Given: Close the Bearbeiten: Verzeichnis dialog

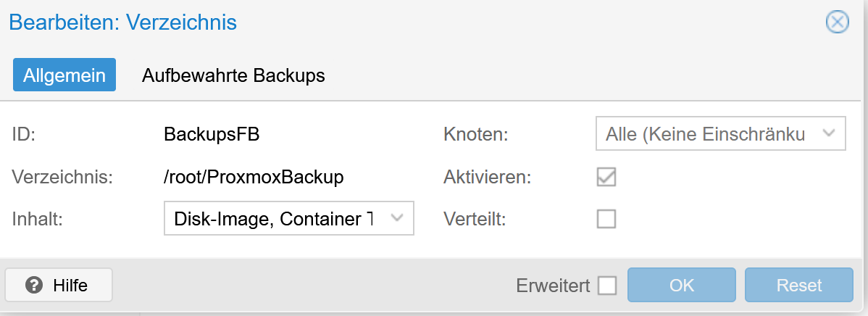Looking at the screenshot, I should pos(837,22).
